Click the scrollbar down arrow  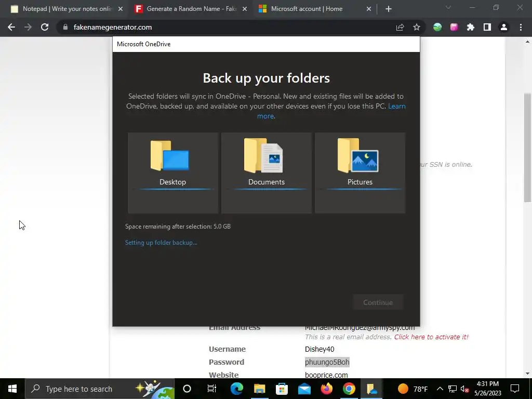point(528,374)
